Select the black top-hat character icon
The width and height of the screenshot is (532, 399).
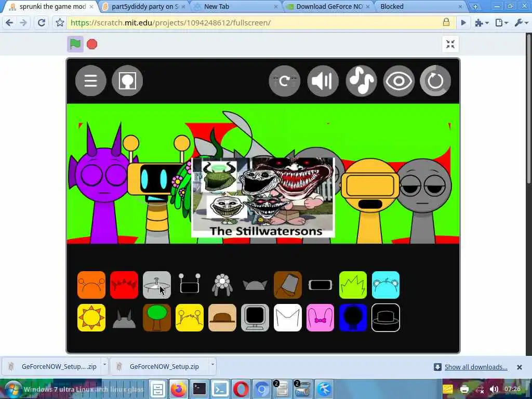[x=386, y=318]
